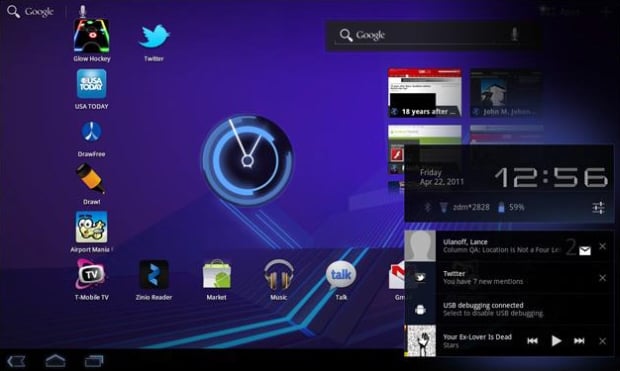Open the '18 years after' bookmark thumbnail
This screenshot has width=620, height=371.
pyautogui.click(x=425, y=93)
